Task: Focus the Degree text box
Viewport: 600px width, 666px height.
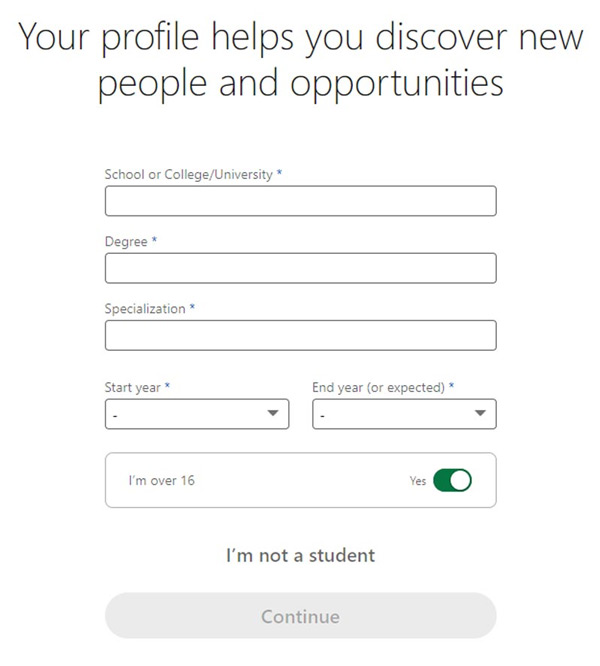Action: tap(300, 268)
